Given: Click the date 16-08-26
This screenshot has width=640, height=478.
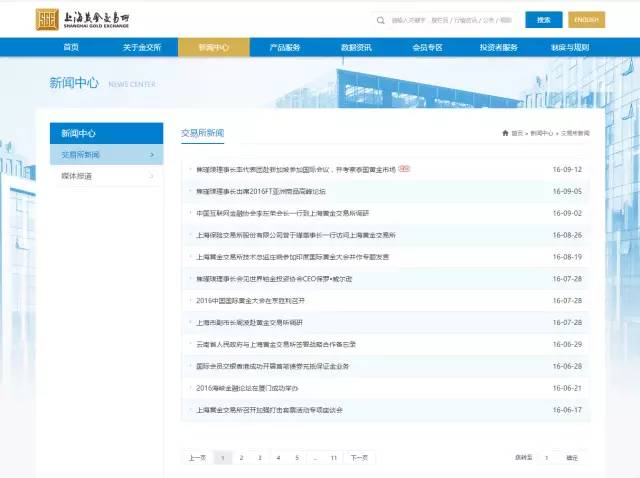Looking at the screenshot, I should pyautogui.click(x=567, y=235).
